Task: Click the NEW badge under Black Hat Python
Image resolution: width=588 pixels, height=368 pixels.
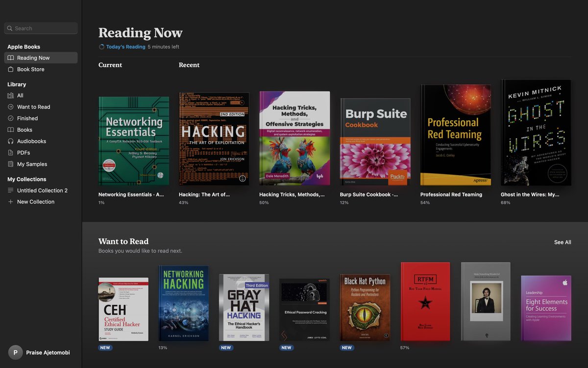Action: (346, 348)
